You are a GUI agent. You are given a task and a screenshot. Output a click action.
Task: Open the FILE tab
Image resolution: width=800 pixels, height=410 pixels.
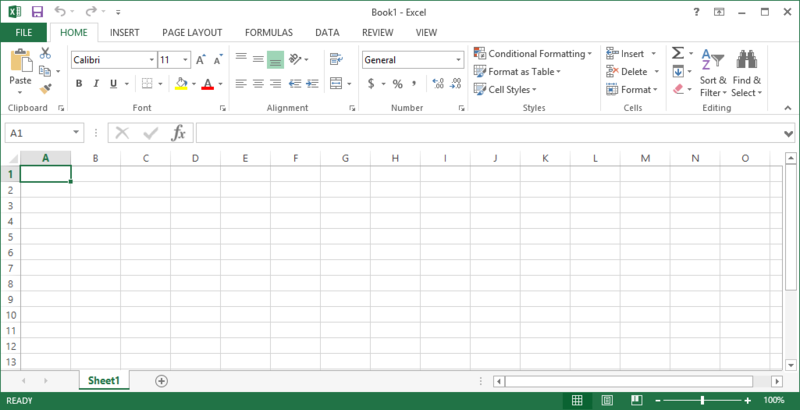[23, 33]
